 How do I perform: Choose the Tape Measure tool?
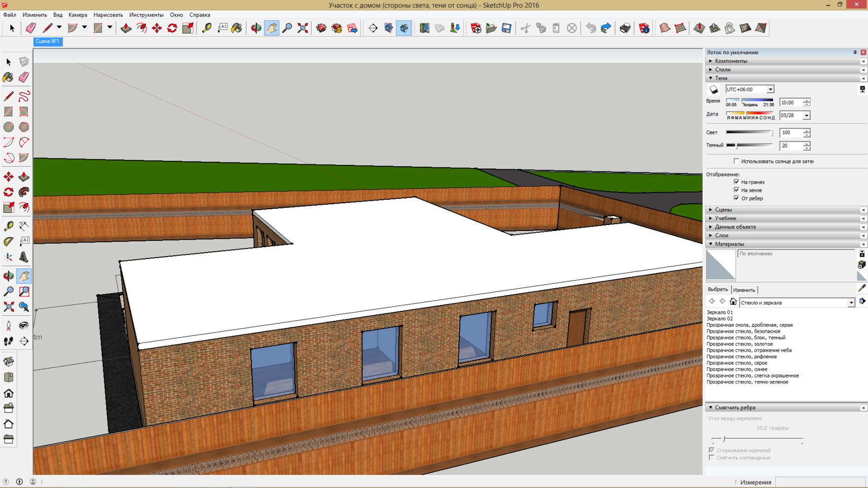pyautogui.click(x=8, y=226)
